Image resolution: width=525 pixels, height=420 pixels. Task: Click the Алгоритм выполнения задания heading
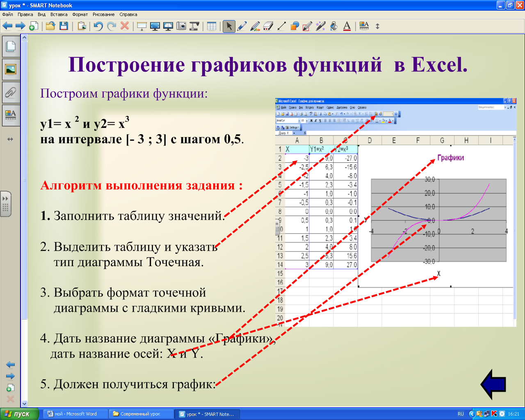(142, 185)
